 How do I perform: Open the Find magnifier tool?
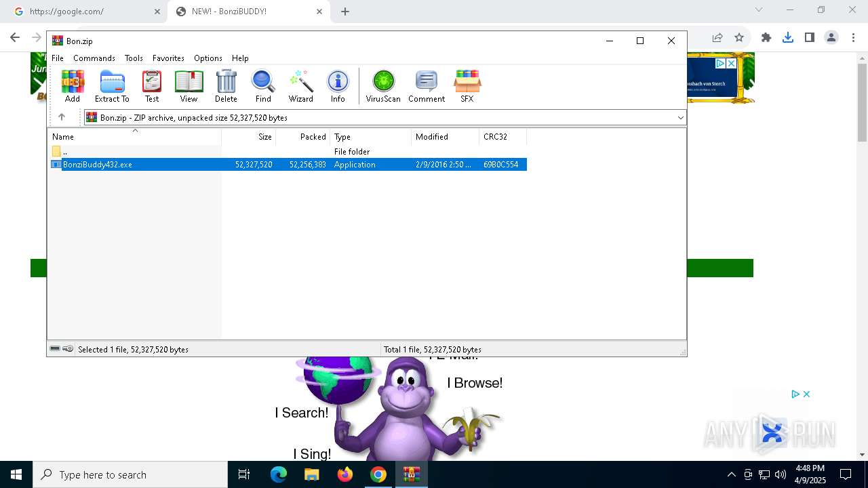263,86
